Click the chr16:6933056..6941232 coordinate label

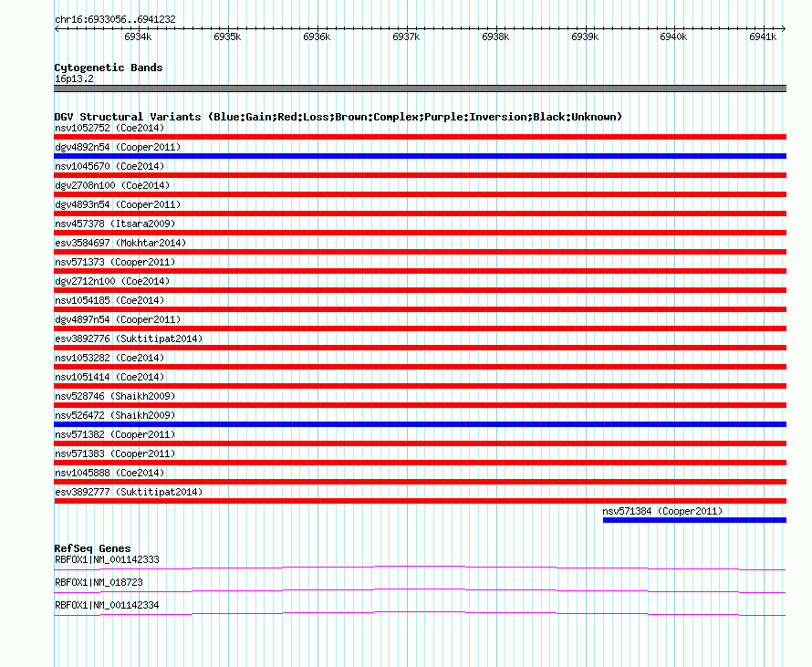point(115,19)
